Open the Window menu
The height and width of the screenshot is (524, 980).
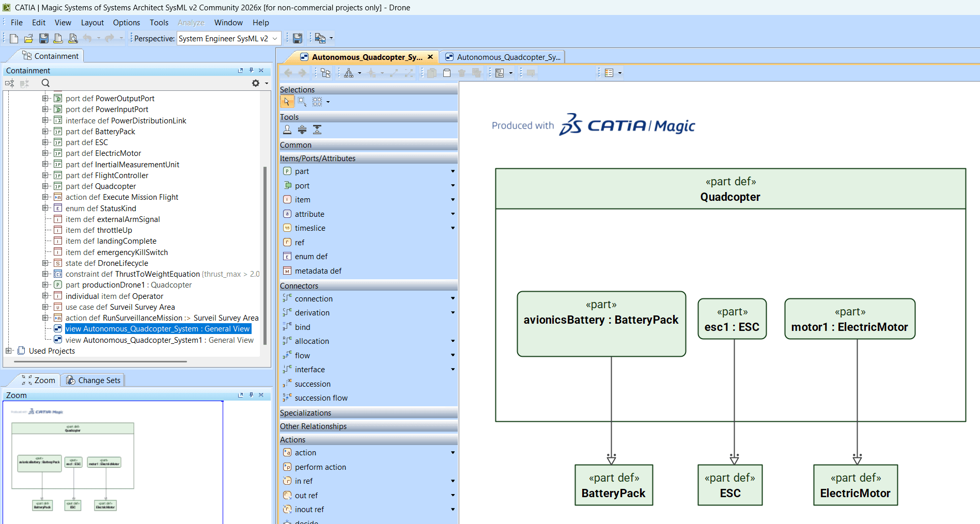[228, 23]
